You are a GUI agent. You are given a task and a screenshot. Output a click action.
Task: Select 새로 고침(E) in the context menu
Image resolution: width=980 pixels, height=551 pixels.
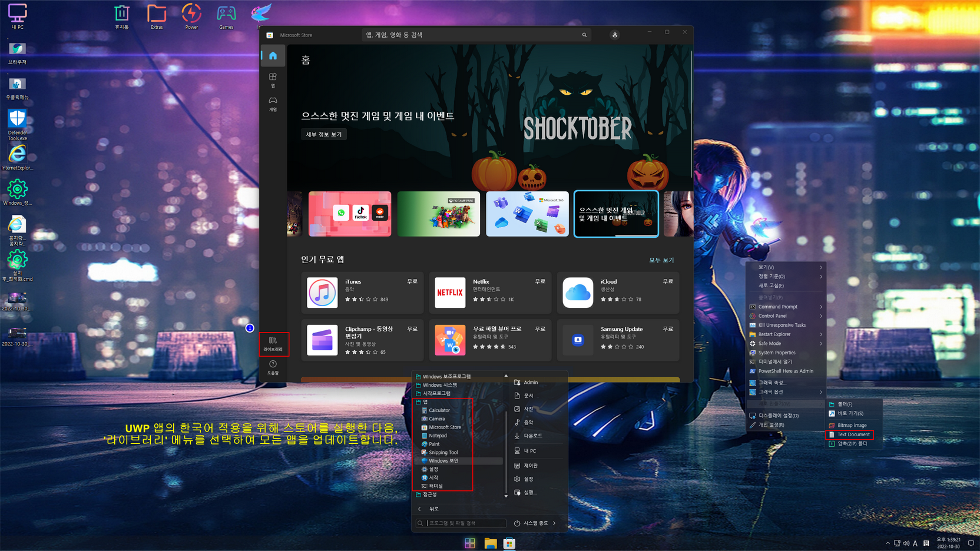tap(786, 286)
